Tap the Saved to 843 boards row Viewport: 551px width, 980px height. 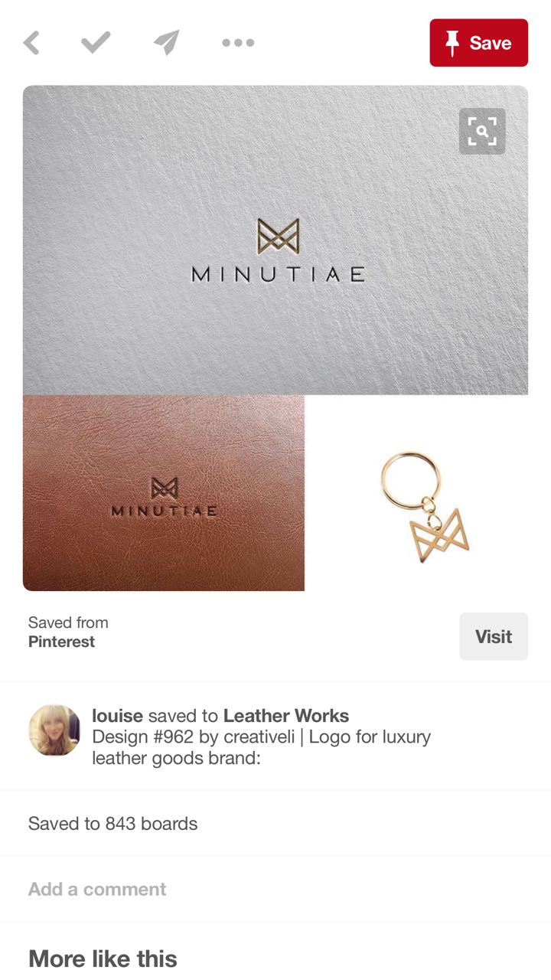point(275,824)
